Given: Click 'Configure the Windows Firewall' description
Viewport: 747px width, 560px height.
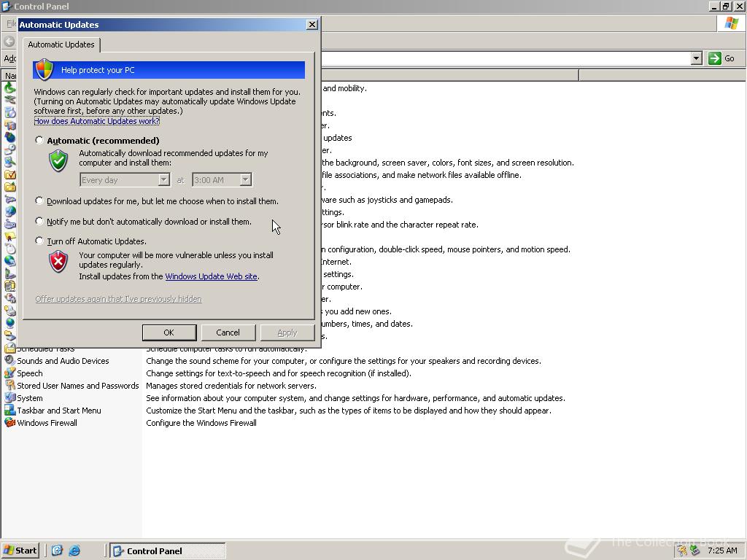Looking at the screenshot, I should point(201,423).
